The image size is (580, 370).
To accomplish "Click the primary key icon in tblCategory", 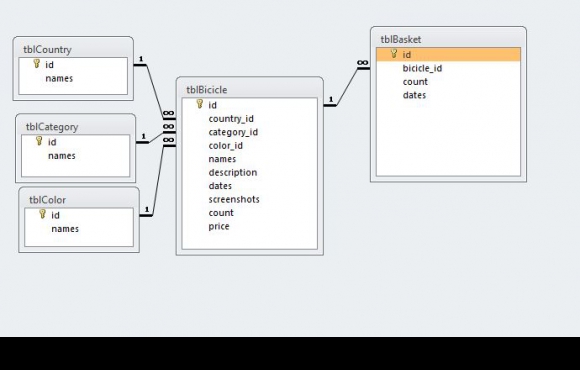I will coord(39,141).
